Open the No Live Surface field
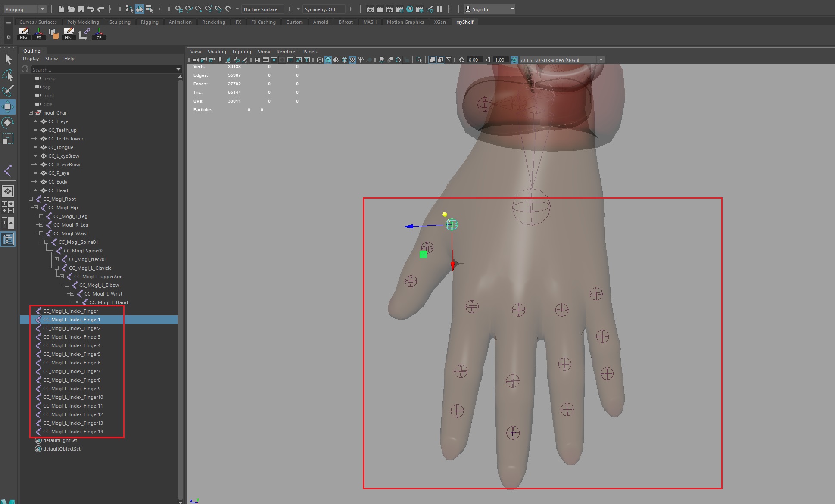The width and height of the screenshot is (835, 504). pos(262,9)
